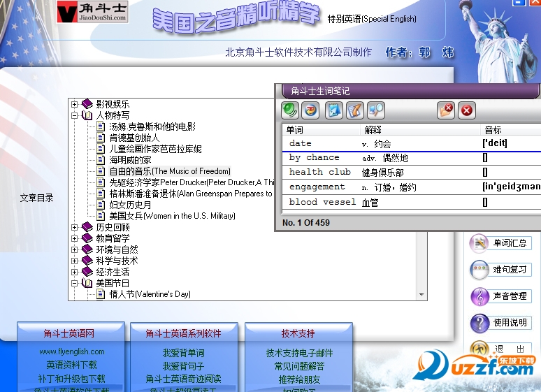
Task: Click the open book icon for 人物特写
Action: [x=87, y=115]
